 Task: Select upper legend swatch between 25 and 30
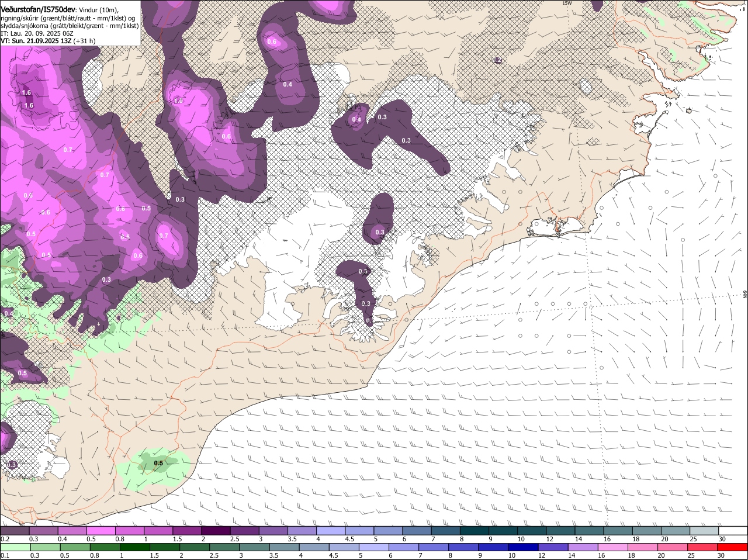coord(705,531)
